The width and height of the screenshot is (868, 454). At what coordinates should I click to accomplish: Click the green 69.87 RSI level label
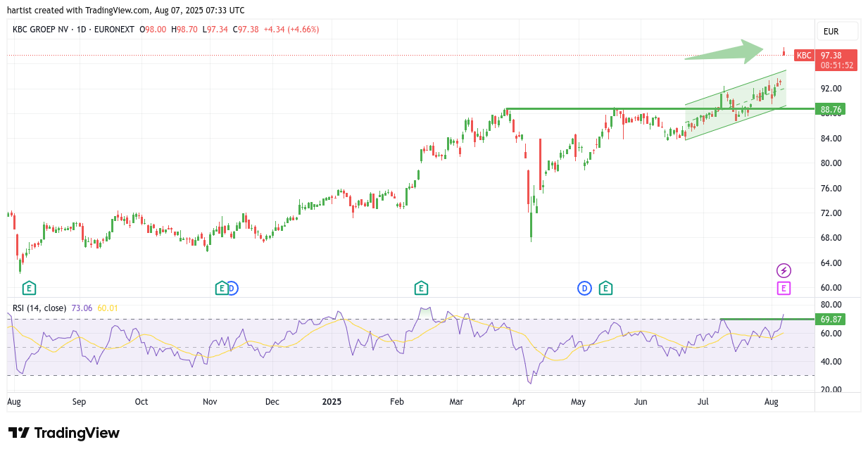click(x=831, y=320)
